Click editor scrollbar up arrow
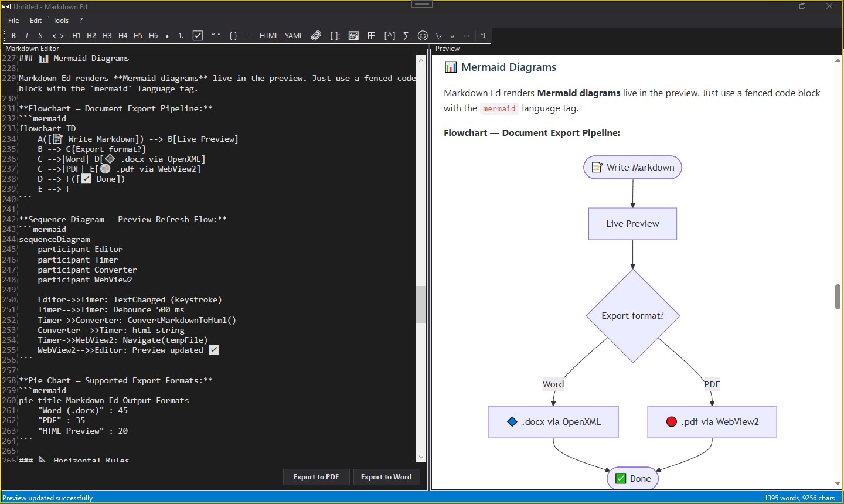Viewport: 844px width, 504px height. click(x=421, y=60)
